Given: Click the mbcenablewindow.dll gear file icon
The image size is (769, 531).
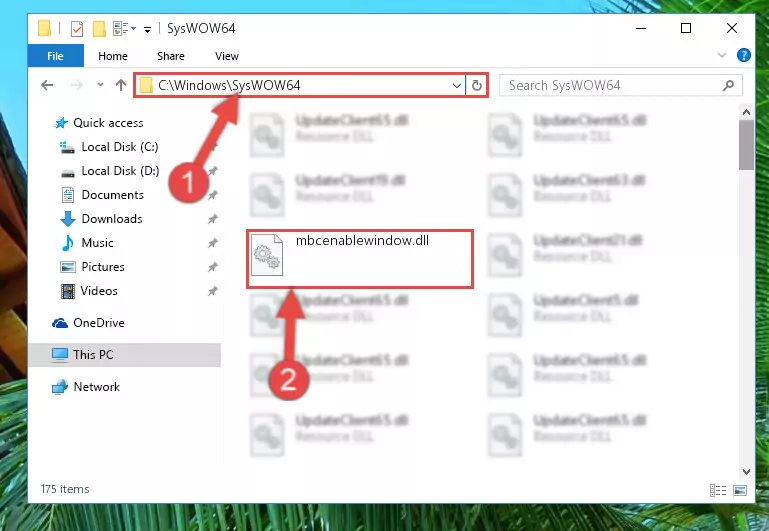Looking at the screenshot, I should tap(267, 255).
